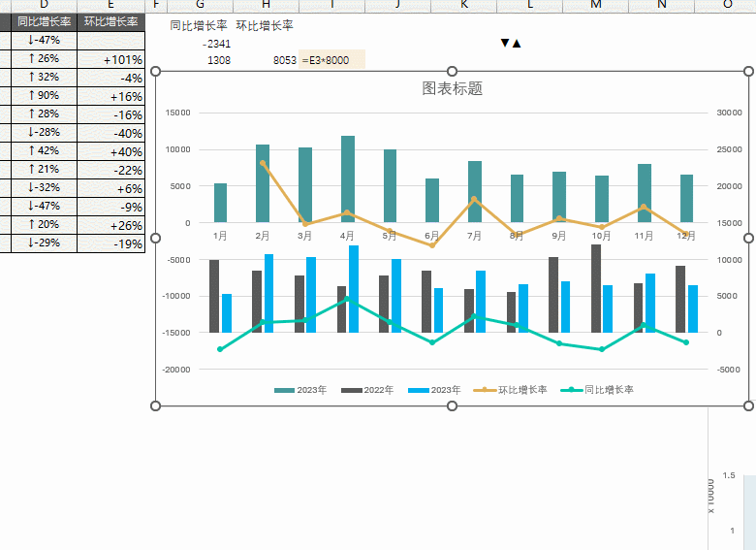Click the column M header

pos(596,6)
